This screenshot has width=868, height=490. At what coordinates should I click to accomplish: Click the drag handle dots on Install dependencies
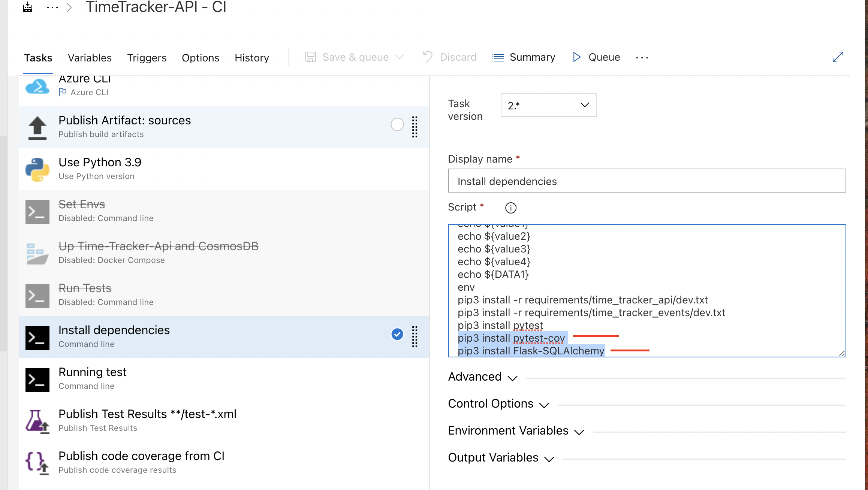(x=415, y=337)
